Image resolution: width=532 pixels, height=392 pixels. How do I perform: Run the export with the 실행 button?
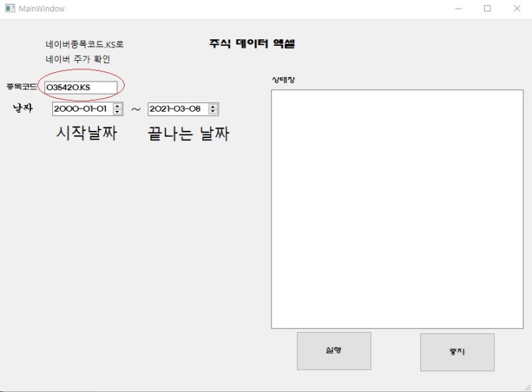click(334, 351)
